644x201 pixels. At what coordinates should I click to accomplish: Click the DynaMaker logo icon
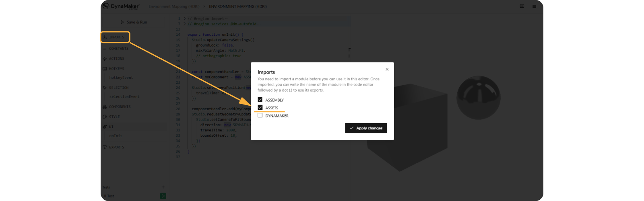click(106, 6)
